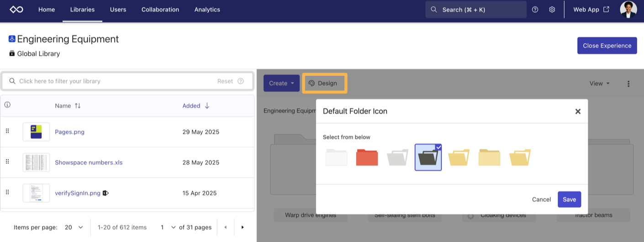
Task: Toggle sort order on Name column
Action: 77,106
